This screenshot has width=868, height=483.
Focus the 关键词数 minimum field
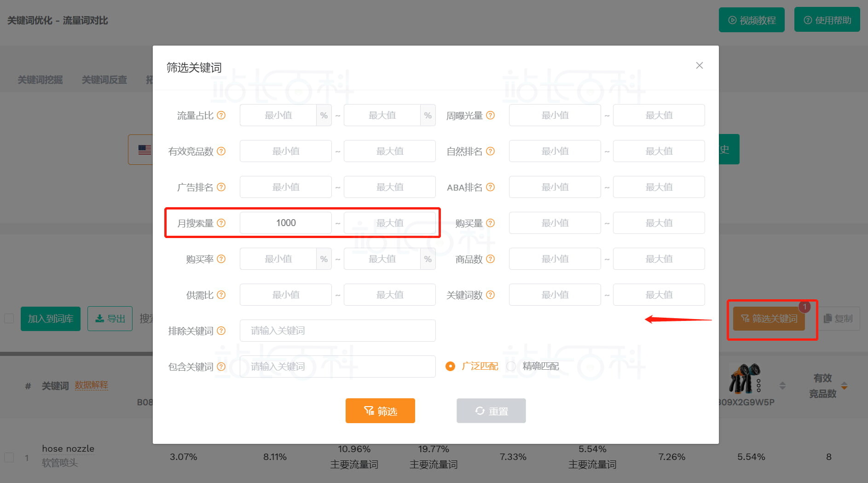pos(555,295)
